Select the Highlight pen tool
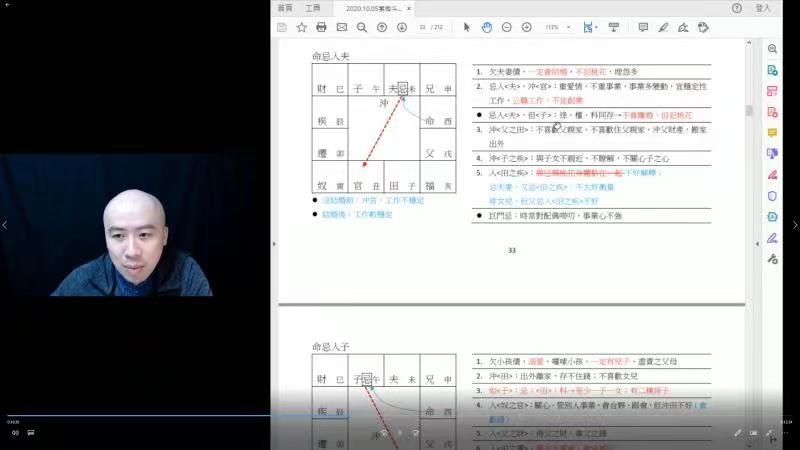The image size is (800, 450). tap(663, 28)
